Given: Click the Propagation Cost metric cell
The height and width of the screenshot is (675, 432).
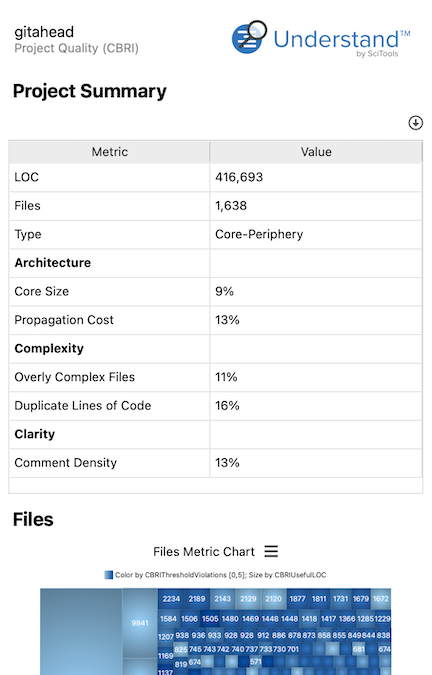Looking at the screenshot, I should [x=109, y=320].
